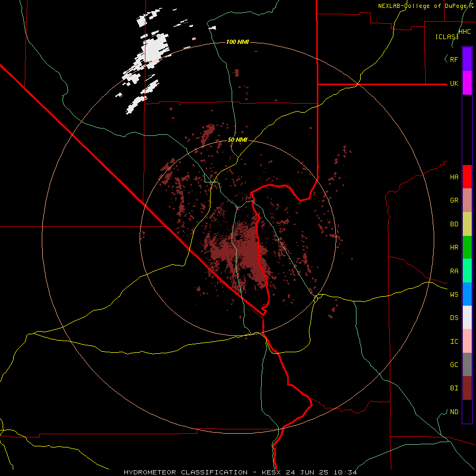Click the RA mint green legend swatch
Viewport: 476px width, 476px height.
click(x=467, y=271)
